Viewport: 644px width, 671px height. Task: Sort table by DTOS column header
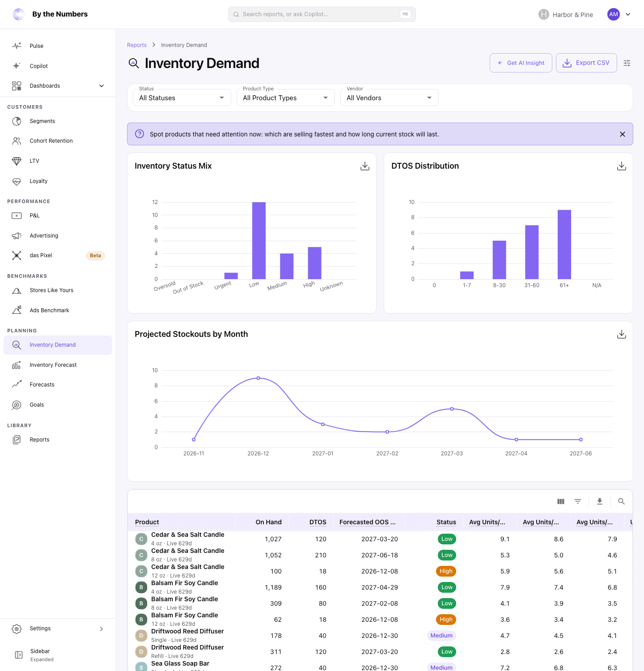click(x=318, y=522)
